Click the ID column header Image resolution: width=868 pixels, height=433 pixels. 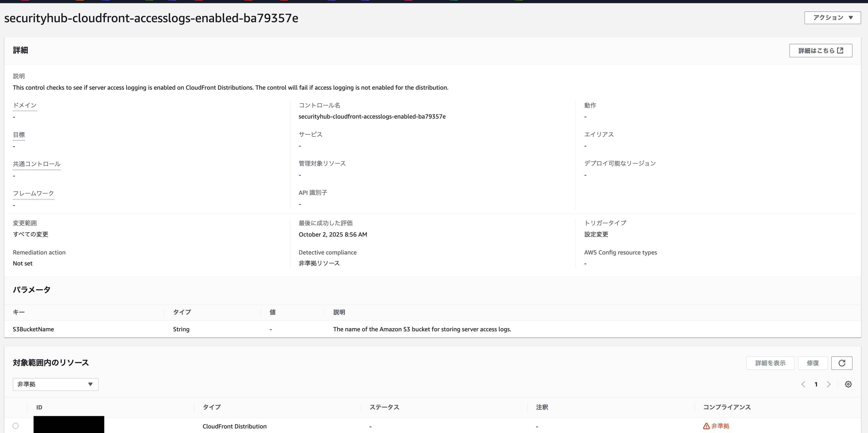[39, 407]
